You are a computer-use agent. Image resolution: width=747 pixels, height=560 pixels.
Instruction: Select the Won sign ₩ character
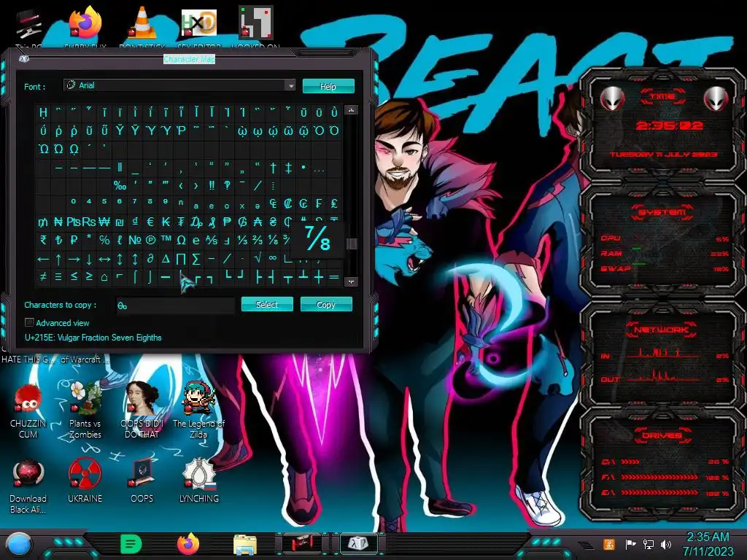104,222
